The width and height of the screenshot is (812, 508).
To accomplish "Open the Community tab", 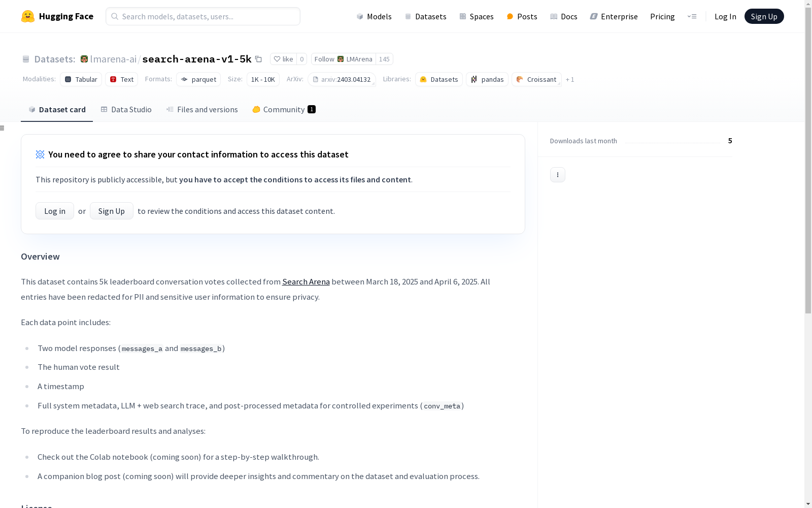I will [x=284, y=109].
